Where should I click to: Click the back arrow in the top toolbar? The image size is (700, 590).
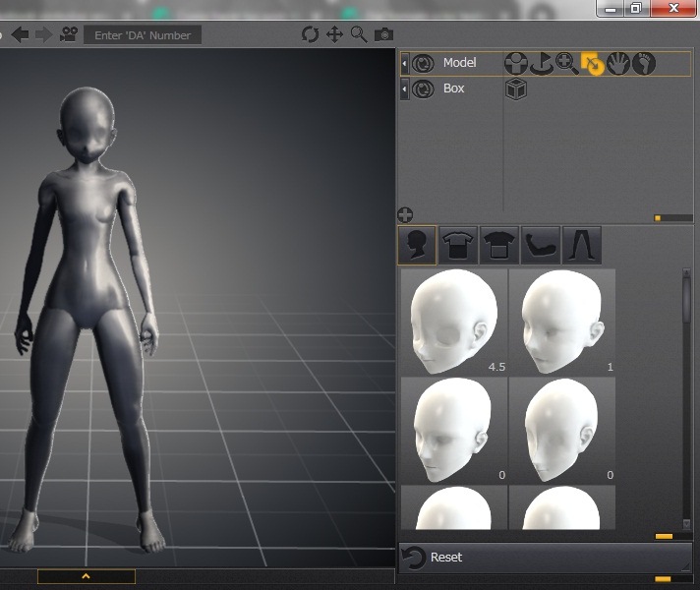click(20, 34)
